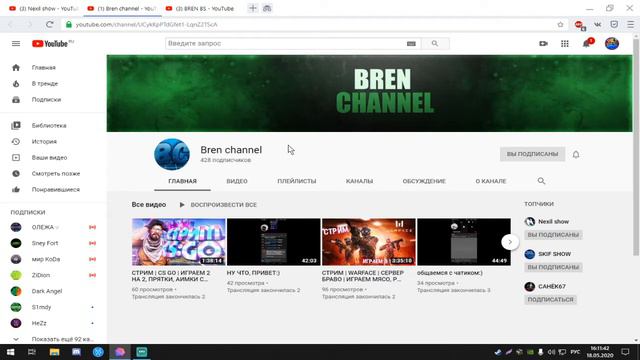Image resolution: width=640 pixels, height=360 pixels.
Task: Select the ГЛАВНАЯ channel tab
Action: click(x=182, y=181)
